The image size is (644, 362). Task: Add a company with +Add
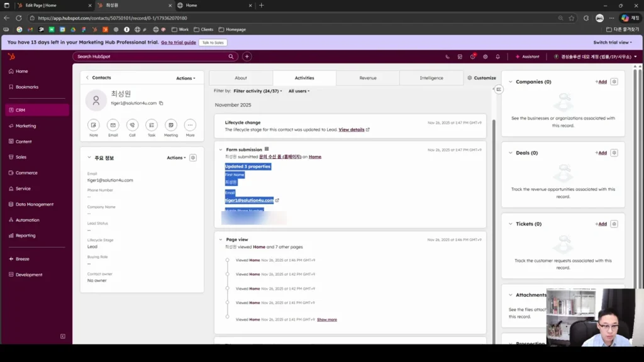(601, 82)
